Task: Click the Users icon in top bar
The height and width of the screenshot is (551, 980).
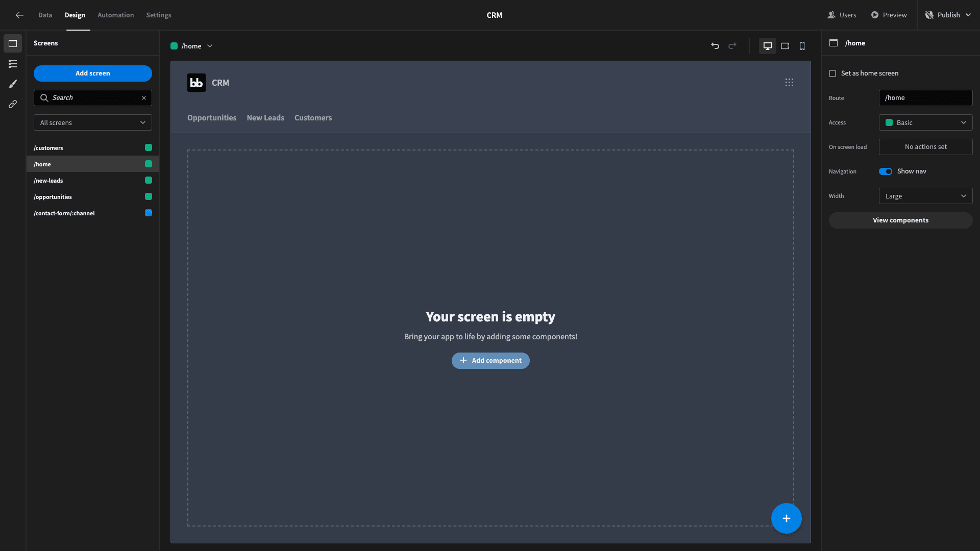Action: pyautogui.click(x=831, y=15)
